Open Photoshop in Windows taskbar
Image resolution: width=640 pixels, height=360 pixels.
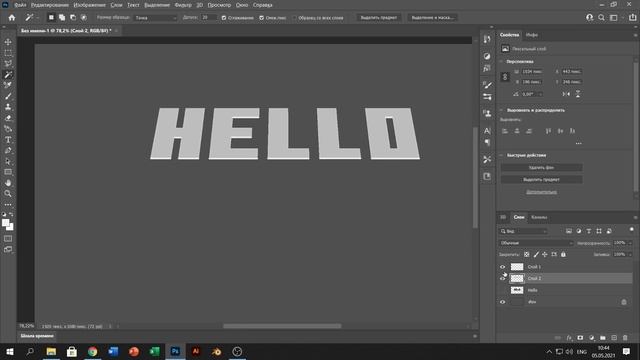point(175,351)
